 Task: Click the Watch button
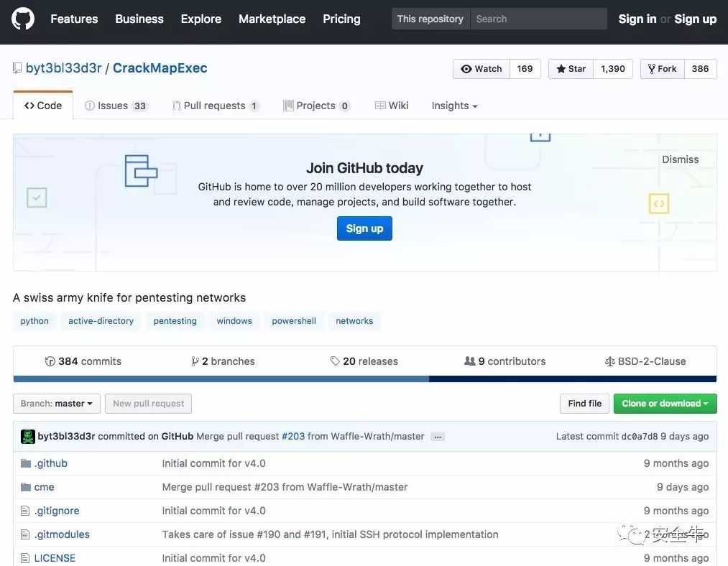[482, 69]
